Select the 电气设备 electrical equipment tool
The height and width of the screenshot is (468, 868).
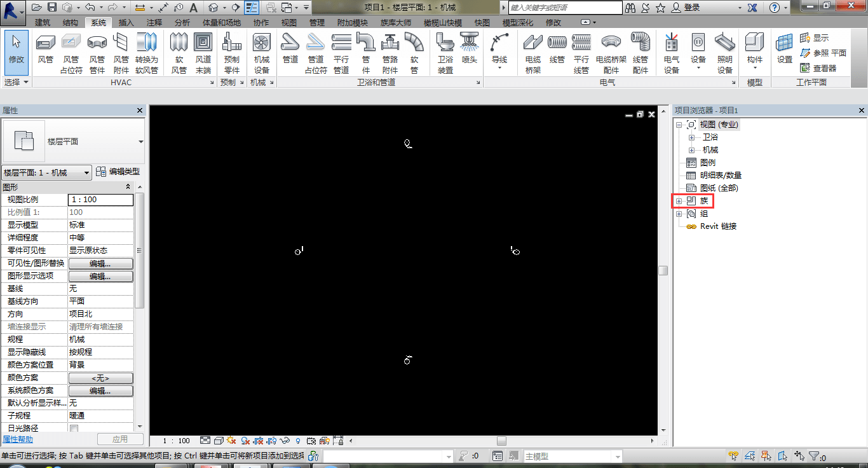tap(672, 53)
